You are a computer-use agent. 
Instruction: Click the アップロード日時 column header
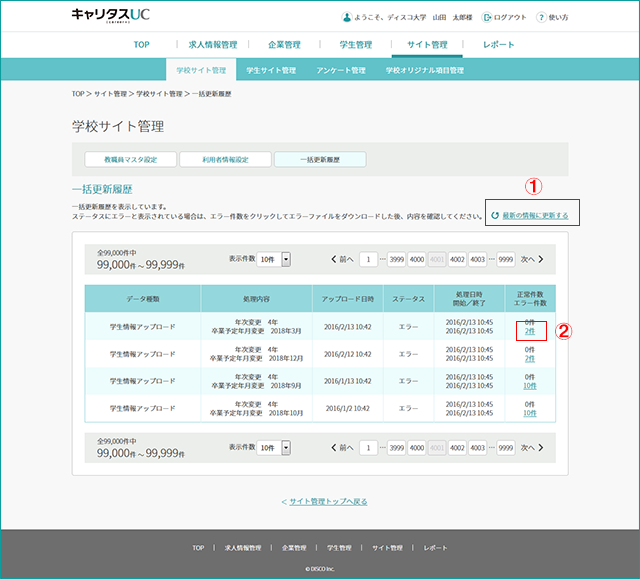[x=348, y=299]
